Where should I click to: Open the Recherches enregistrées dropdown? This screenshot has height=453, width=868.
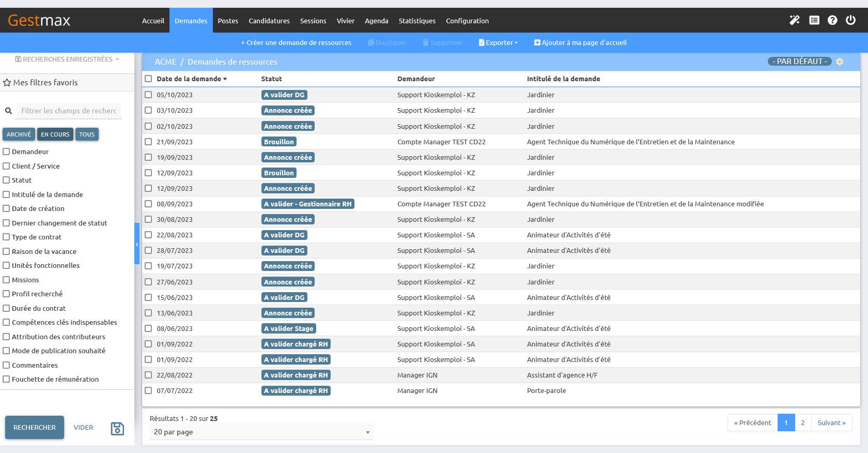pos(67,59)
